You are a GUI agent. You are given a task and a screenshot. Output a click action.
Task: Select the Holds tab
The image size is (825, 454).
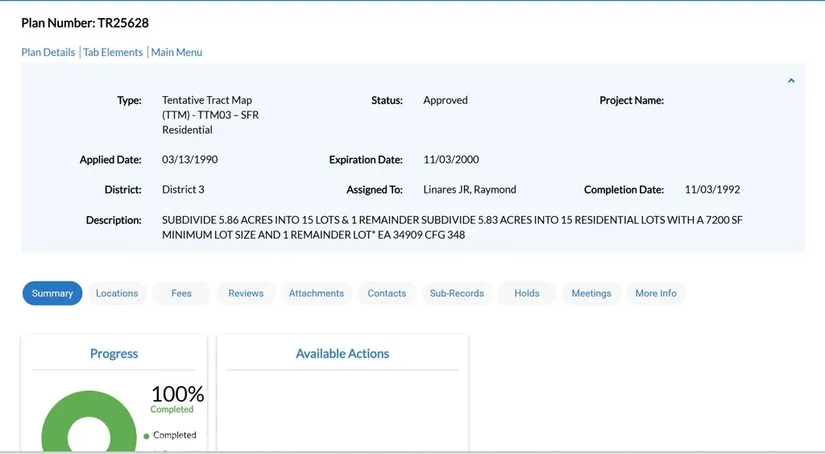(527, 293)
